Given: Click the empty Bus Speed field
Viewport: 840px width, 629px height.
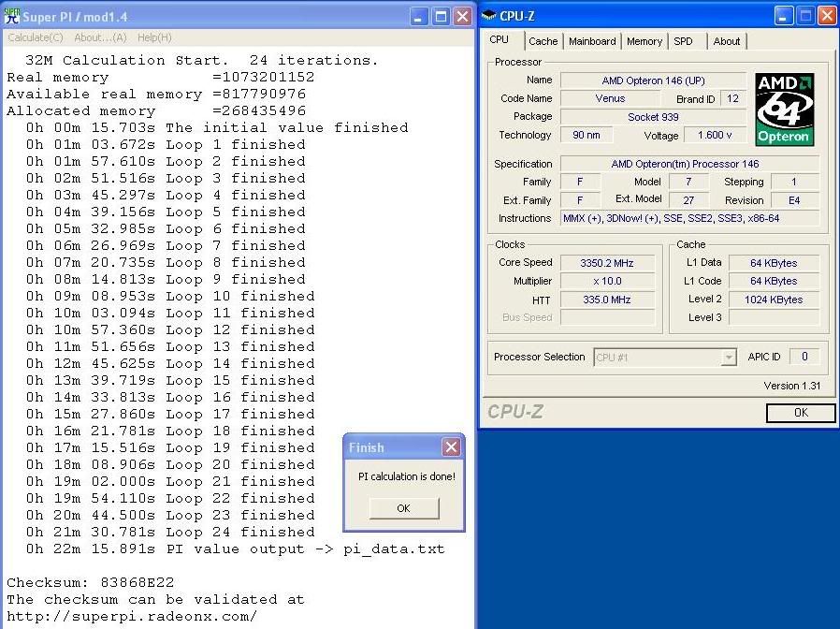Looking at the screenshot, I should [607, 317].
